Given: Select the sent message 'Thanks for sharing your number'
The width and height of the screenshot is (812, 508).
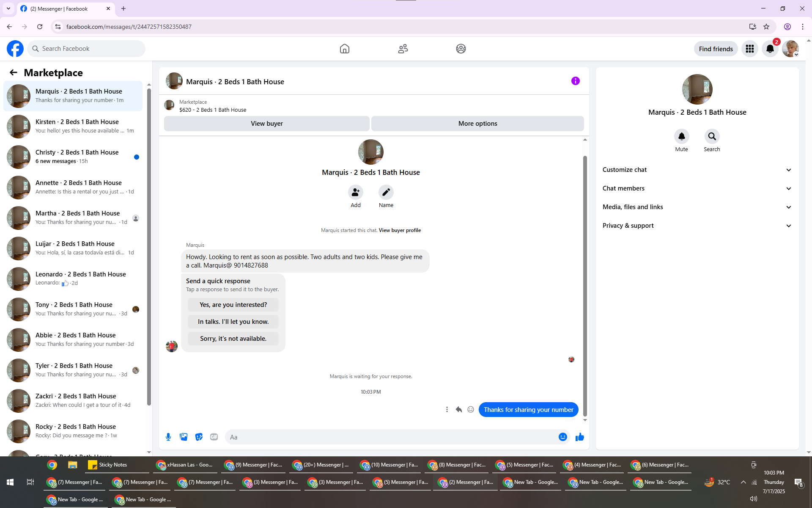Looking at the screenshot, I should (x=529, y=410).
